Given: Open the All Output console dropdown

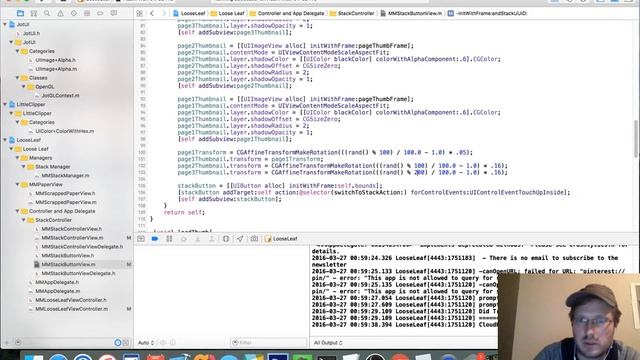Looking at the screenshot, I should [x=328, y=343].
